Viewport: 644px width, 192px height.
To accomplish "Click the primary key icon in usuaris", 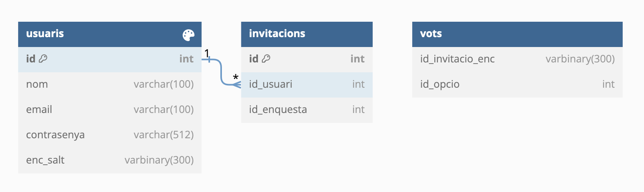I will pyautogui.click(x=43, y=58).
